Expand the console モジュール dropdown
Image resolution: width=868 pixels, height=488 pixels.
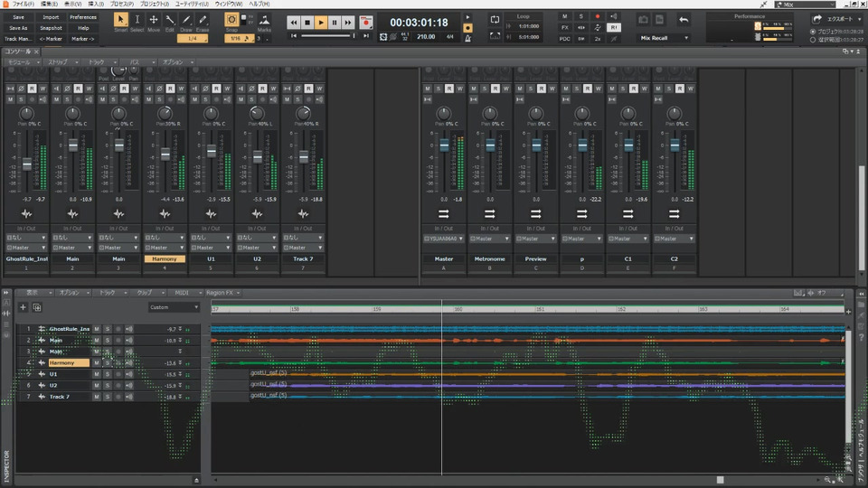(x=24, y=62)
